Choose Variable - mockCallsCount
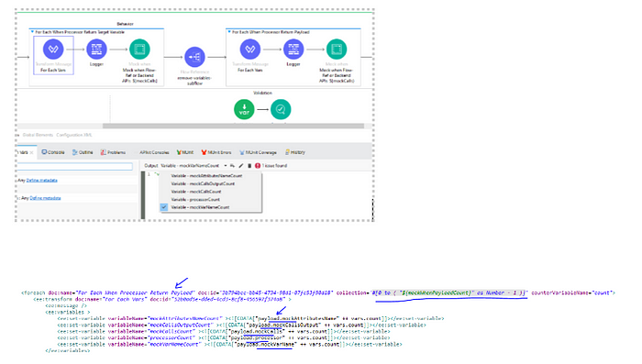642x364 pixels. [x=195, y=192]
